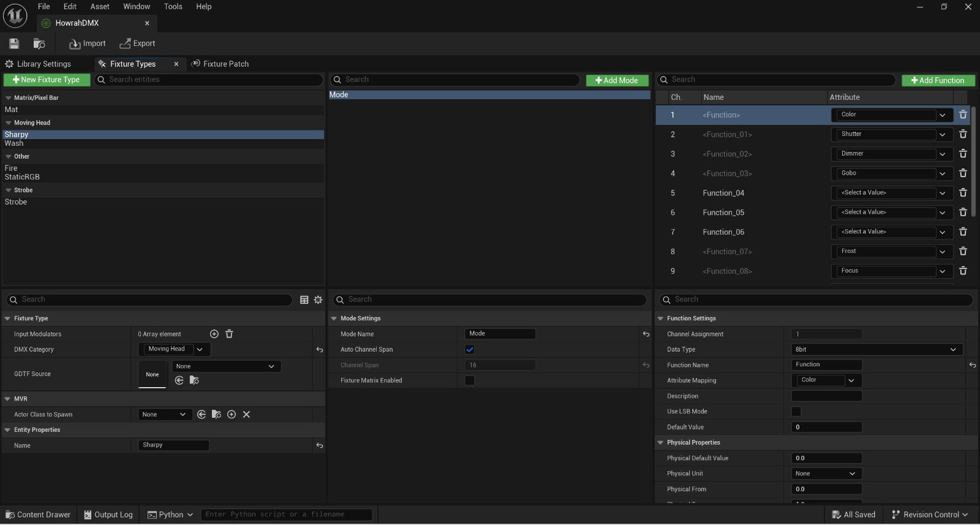Click the Save asset icon in toolbar
This screenshot has width=980, height=525.
(x=14, y=43)
